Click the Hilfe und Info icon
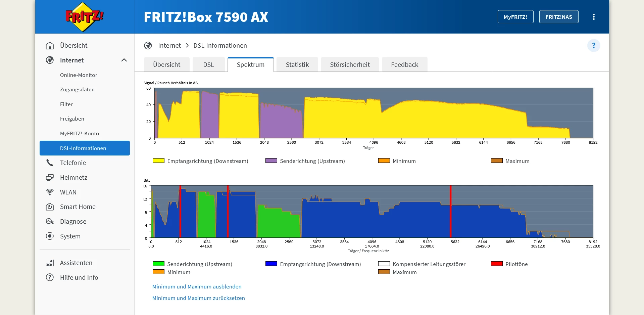The height and width of the screenshot is (315, 644). 50,277
